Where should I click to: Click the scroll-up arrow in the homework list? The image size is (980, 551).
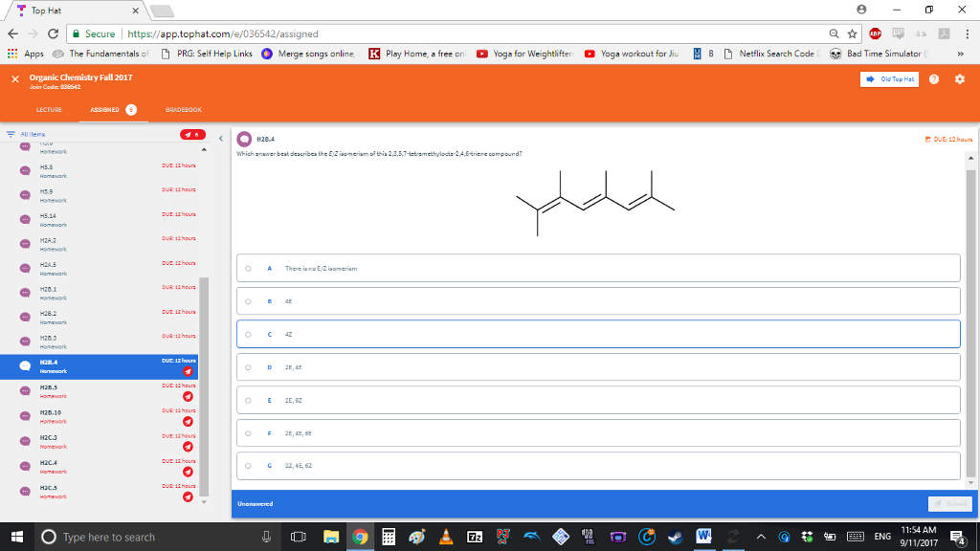point(203,149)
